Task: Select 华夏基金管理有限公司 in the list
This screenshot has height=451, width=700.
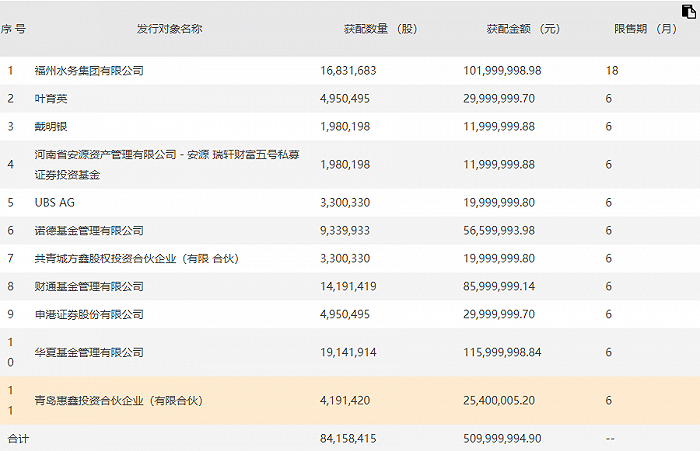Action: [x=89, y=352]
